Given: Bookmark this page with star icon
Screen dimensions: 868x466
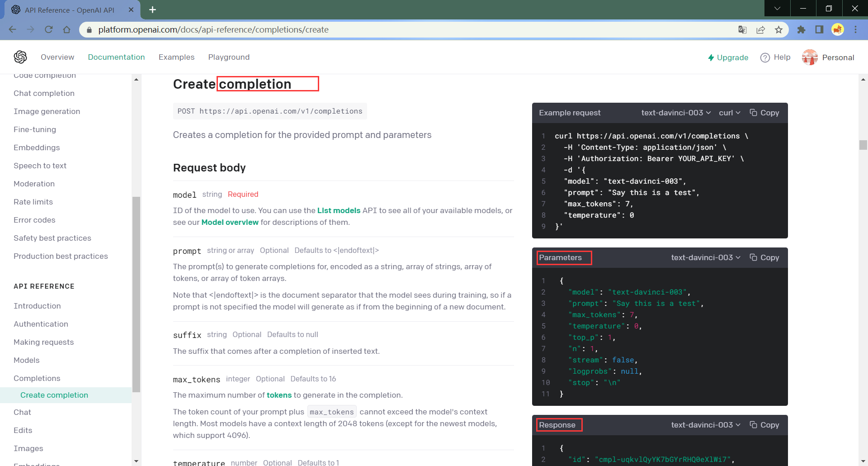Looking at the screenshot, I should pos(778,29).
